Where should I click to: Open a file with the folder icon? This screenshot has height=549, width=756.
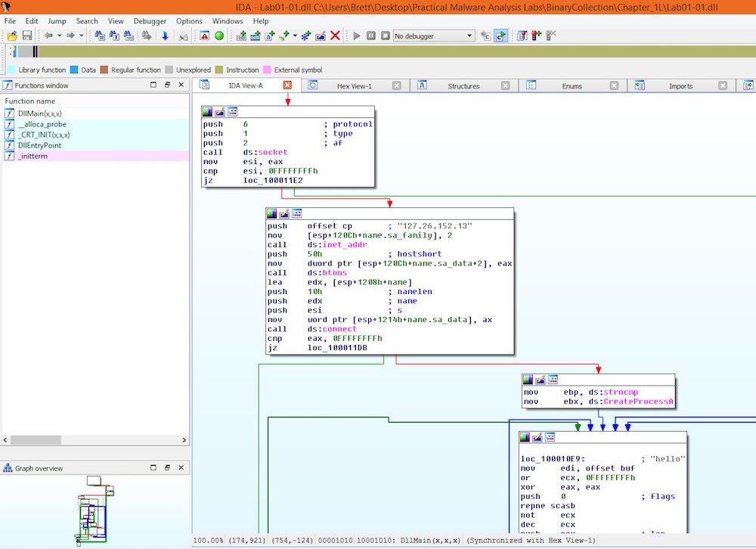pos(12,36)
